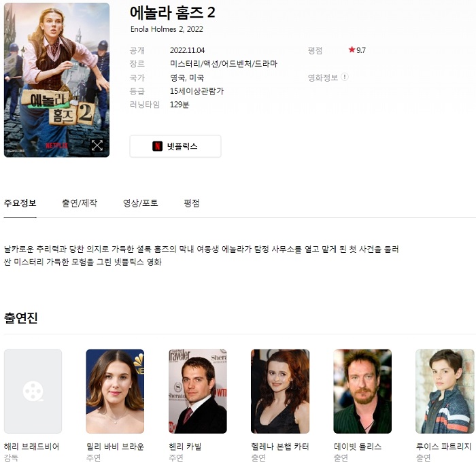Open 헨리 카빌's profile photo
This screenshot has width=476, height=467.
point(198,392)
